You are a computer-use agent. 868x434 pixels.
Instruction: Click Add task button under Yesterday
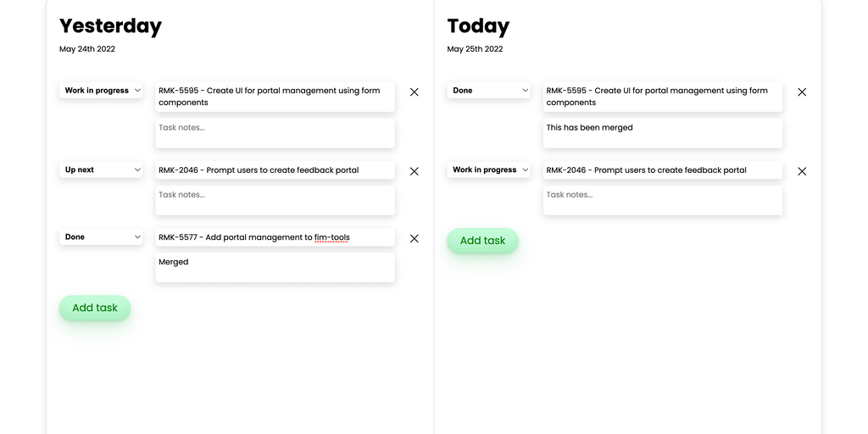coord(95,308)
